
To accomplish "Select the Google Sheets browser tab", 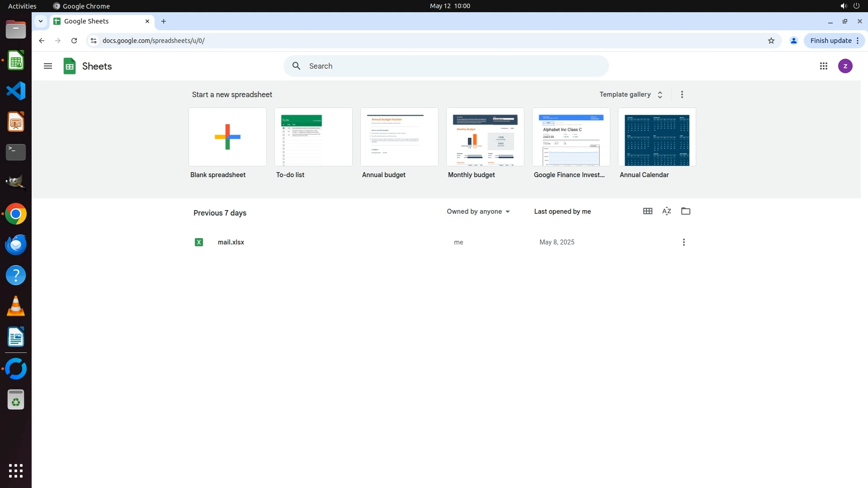I will (97, 21).
